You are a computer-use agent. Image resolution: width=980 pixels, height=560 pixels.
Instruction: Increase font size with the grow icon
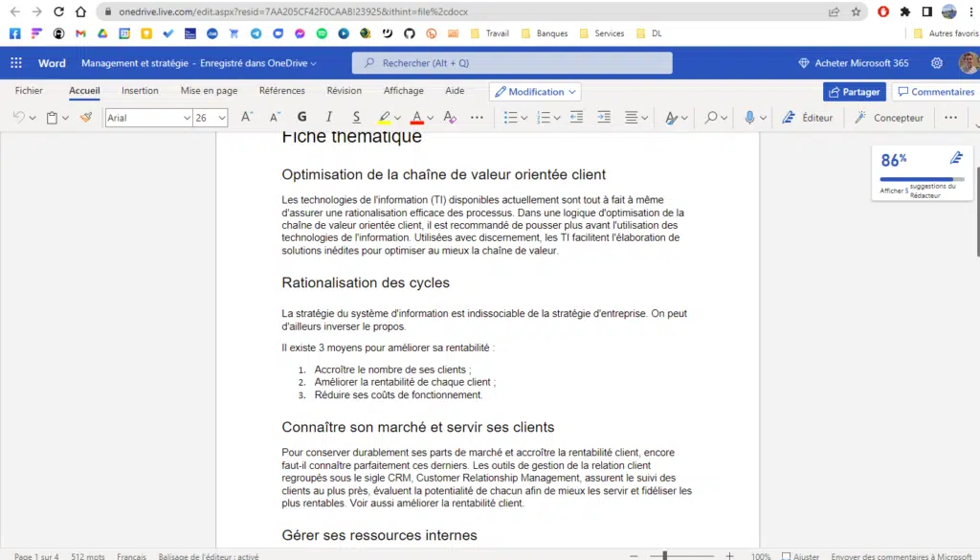(x=247, y=118)
